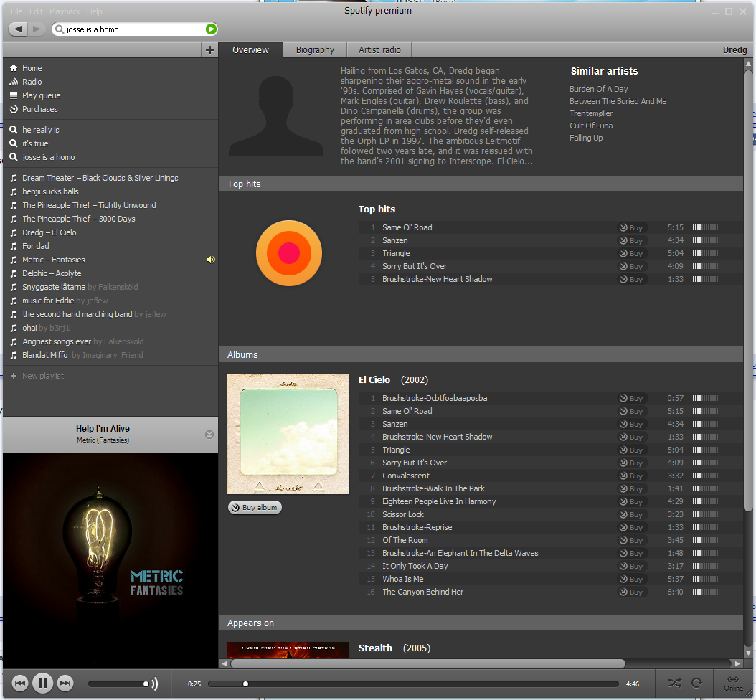Click the now-playing speaker icon beside Metric – Fantasies

211,260
